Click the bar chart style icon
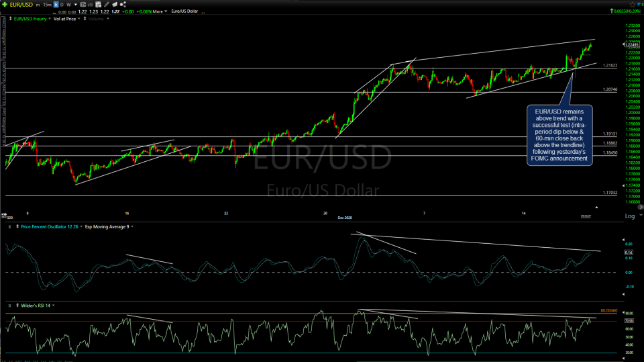The height and width of the screenshot is (362, 644). click(x=90, y=5)
